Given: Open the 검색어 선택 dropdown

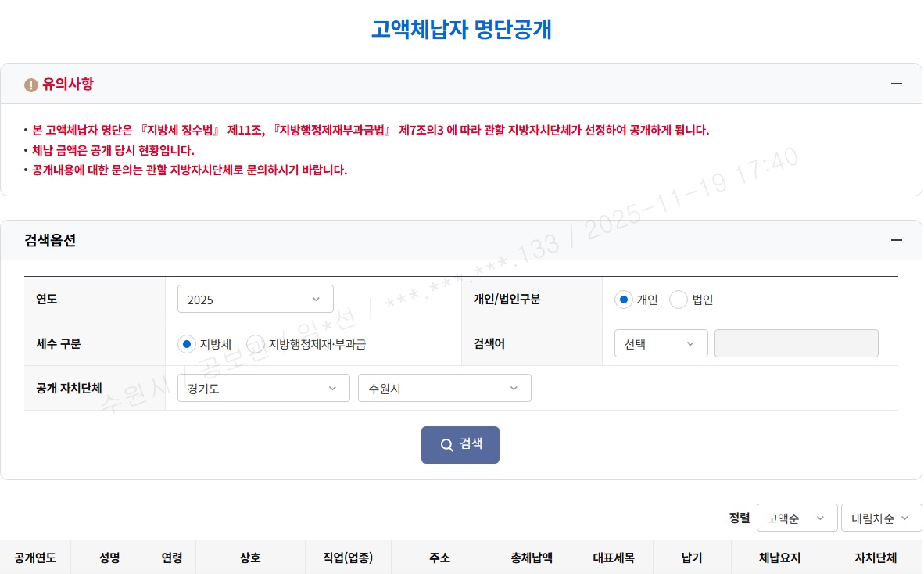Looking at the screenshot, I should 661,343.
